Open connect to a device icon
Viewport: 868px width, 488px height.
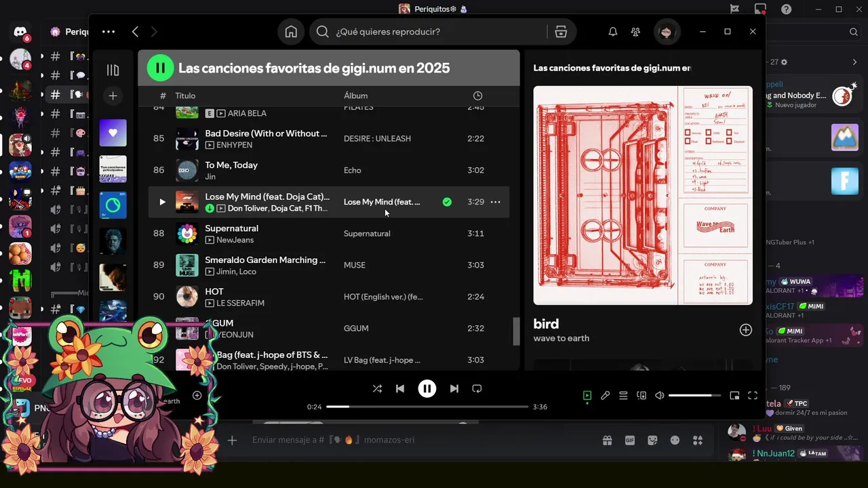[x=642, y=396]
